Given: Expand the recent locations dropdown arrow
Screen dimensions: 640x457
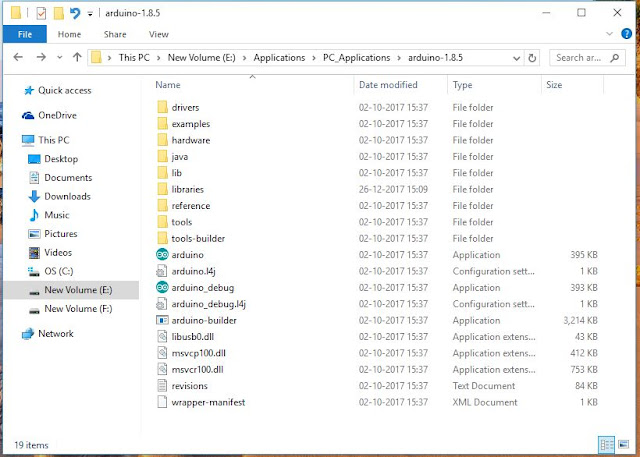Looking at the screenshot, I should (60, 58).
